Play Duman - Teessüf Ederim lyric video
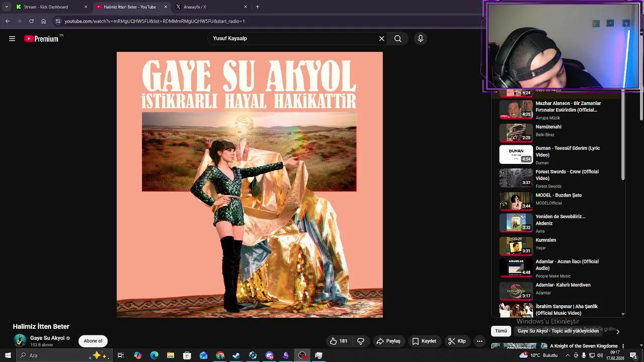The image size is (644, 362). pos(558,155)
